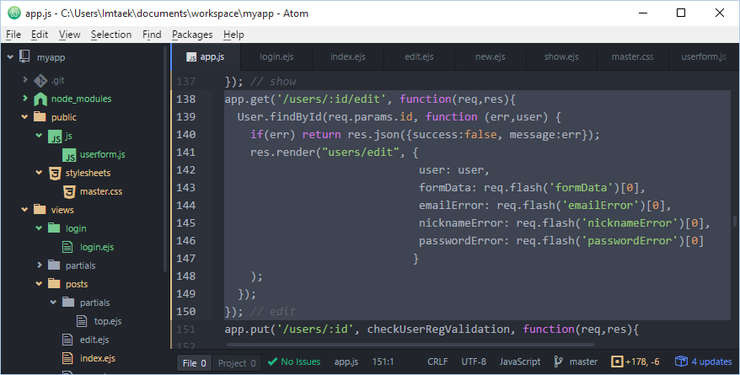Change the UTF-8 encoding setting
Screen dimensions: 740x375
coord(473,362)
